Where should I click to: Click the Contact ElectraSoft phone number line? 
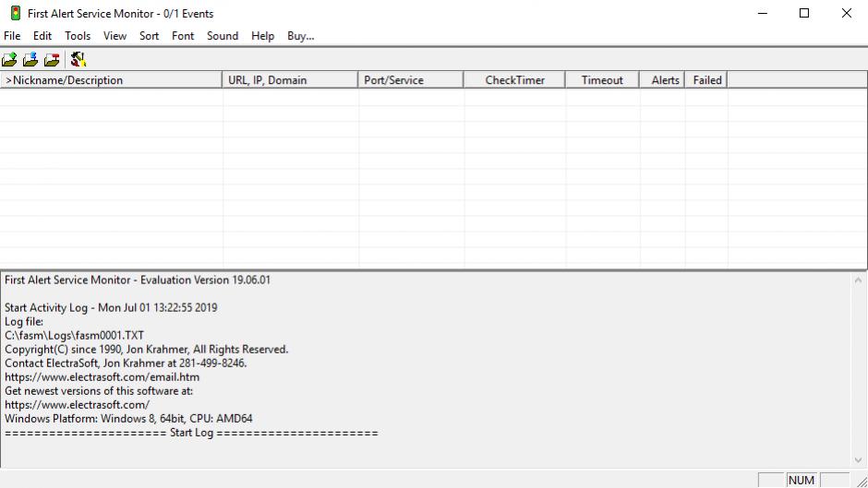126,363
